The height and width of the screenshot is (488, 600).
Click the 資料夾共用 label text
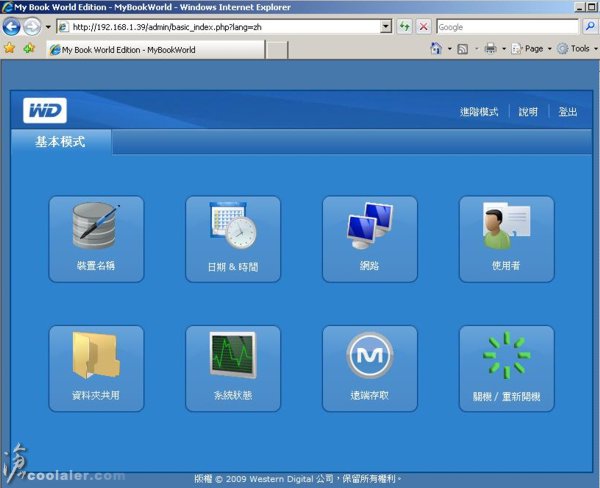(96, 395)
